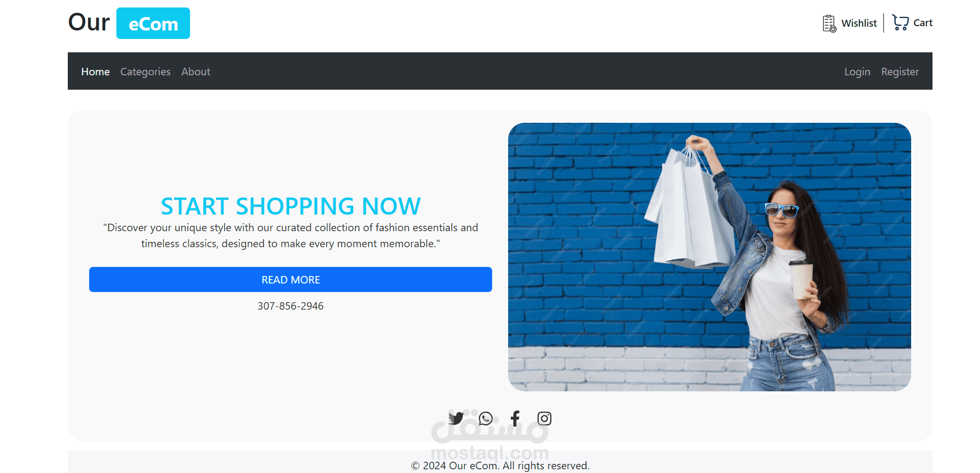The height and width of the screenshot is (473, 980).
Task: Click the Cart text link
Action: point(923,22)
